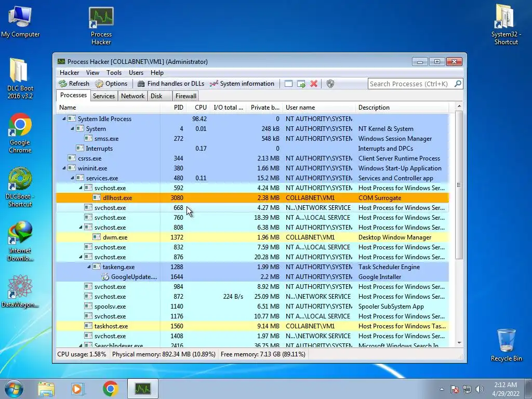The height and width of the screenshot is (399, 532).
Task: Collapse the System Idle Process tree node
Action: (x=64, y=119)
